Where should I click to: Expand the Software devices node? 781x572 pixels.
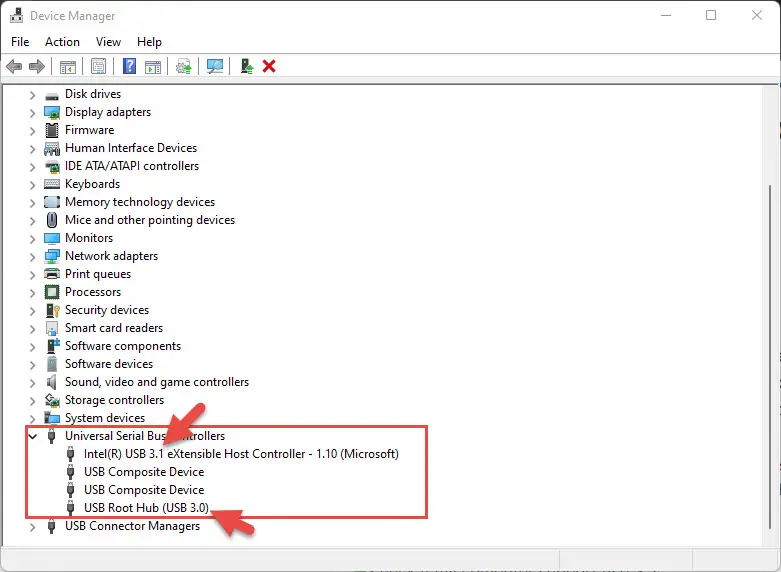pyautogui.click(x=32, y=364)
